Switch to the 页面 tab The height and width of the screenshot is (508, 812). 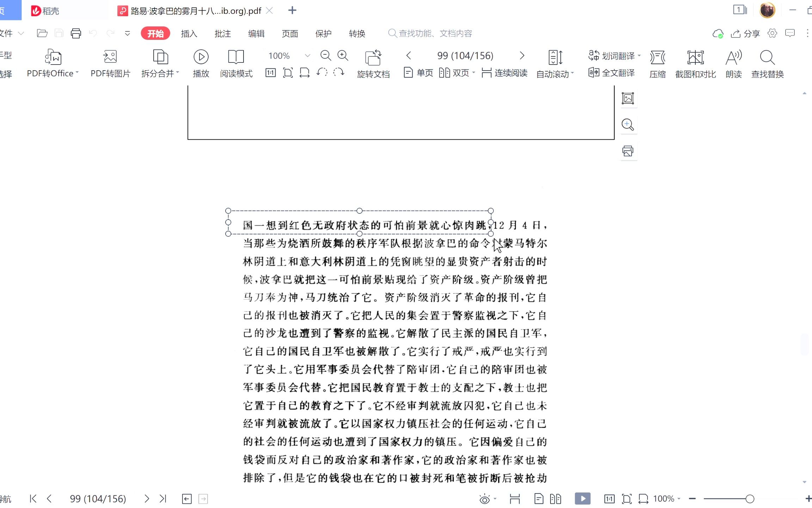click(290, 34)
